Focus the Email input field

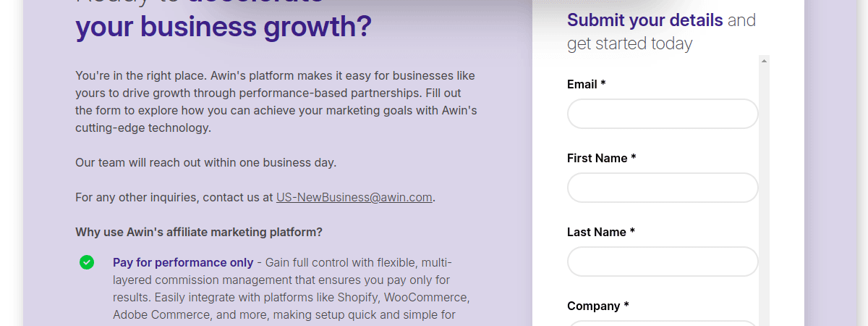coord(662,114)
